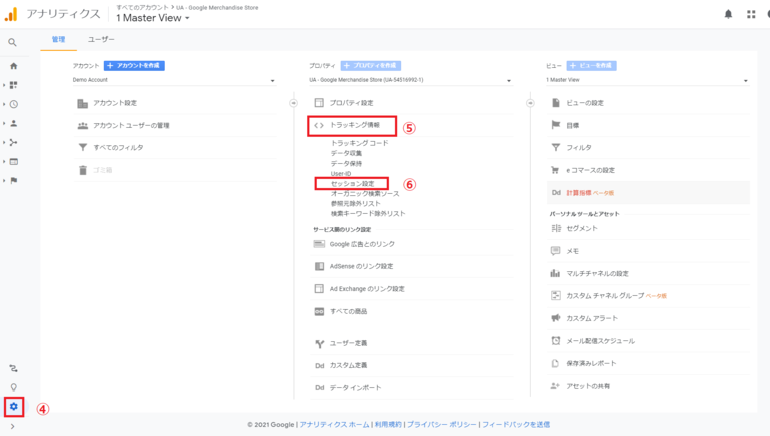Expand the Demo Account dropdown
Viewport: 770px width, 436px height.
click(x=174, y=81)
